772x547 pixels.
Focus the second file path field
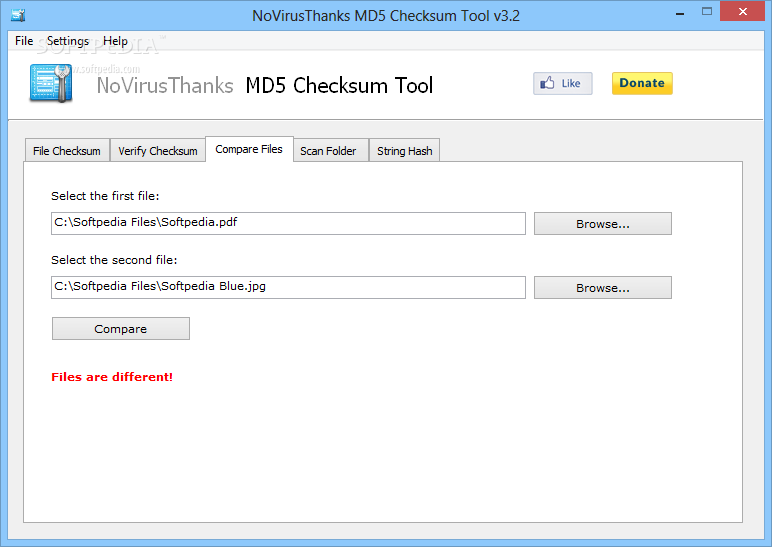tap(289, 288)
